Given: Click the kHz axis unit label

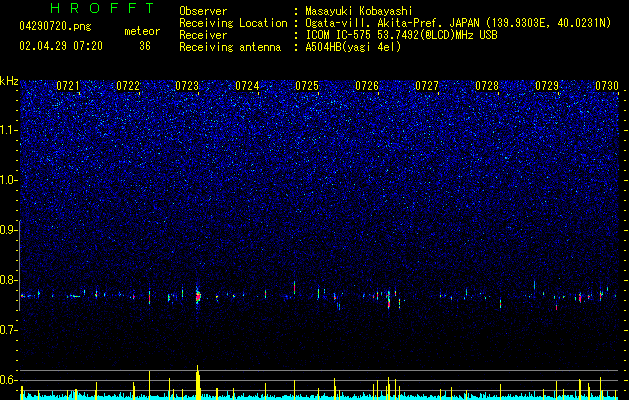Looking at the screenshot, I should (9, 81).
